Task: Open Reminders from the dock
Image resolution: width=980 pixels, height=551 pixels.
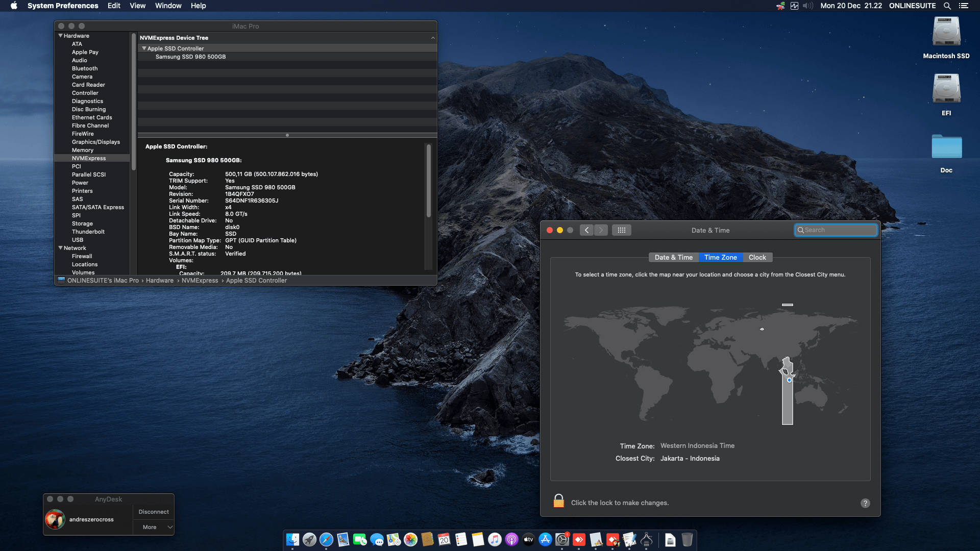Action: coord(461,539)
